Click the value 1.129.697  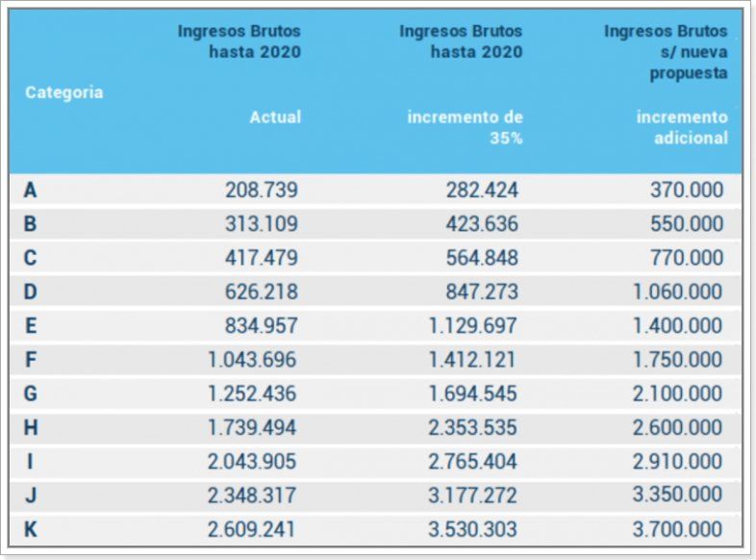473,325
